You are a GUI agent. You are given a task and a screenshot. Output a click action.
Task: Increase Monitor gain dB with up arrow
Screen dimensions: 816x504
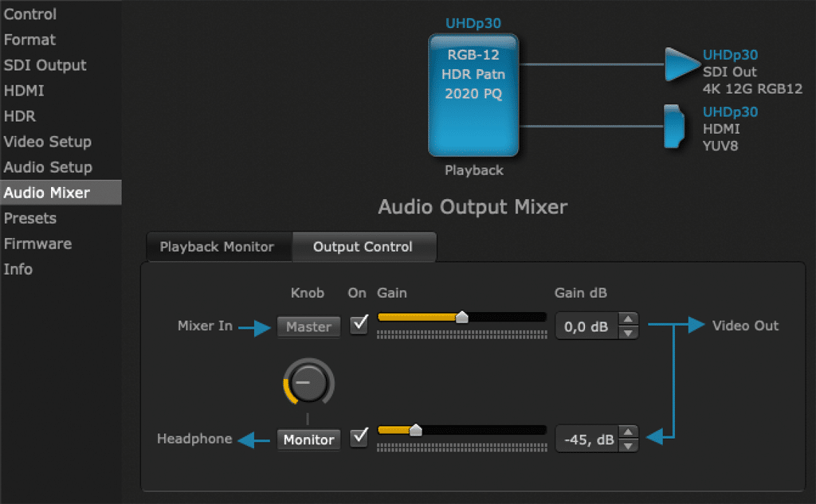(x=630, y=432)
